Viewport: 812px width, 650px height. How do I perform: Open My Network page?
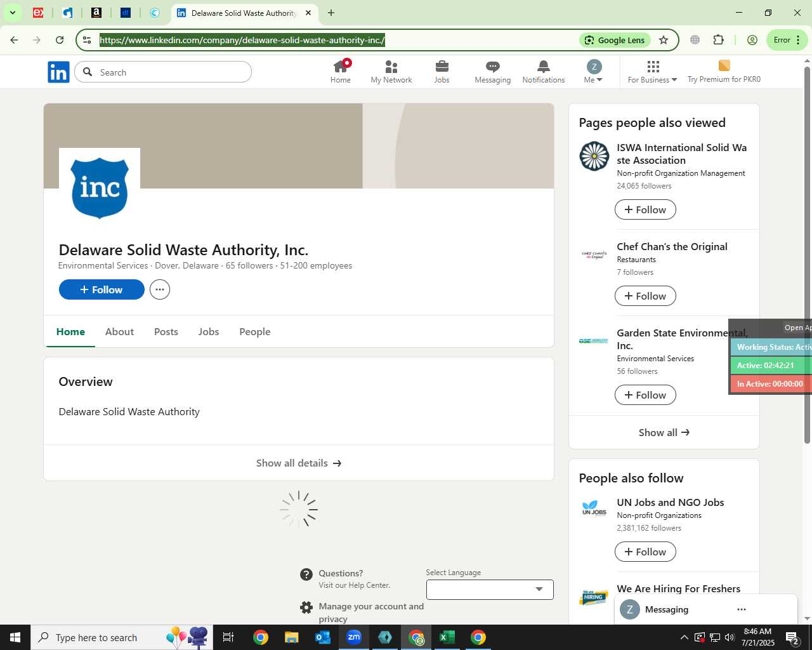pyautogui.click(x=391, y=71)
